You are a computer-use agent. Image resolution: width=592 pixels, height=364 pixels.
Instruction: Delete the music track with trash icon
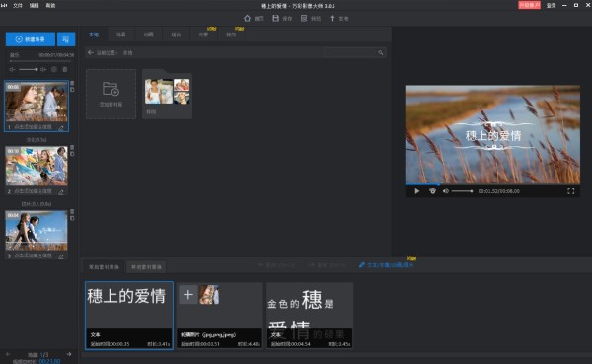65,69
